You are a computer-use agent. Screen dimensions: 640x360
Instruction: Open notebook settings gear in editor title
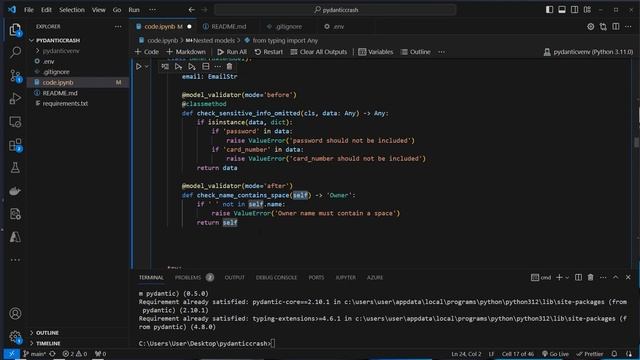(x=590, y=27)
